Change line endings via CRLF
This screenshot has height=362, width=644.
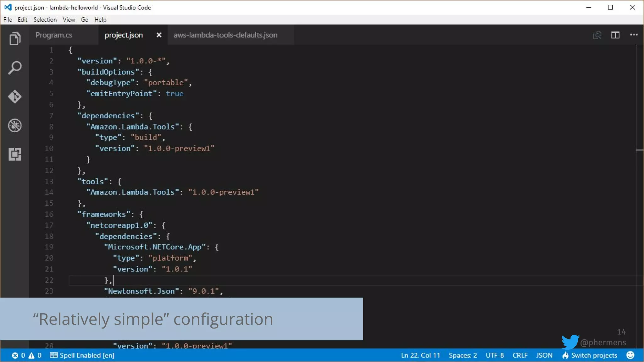click(520, 355)
